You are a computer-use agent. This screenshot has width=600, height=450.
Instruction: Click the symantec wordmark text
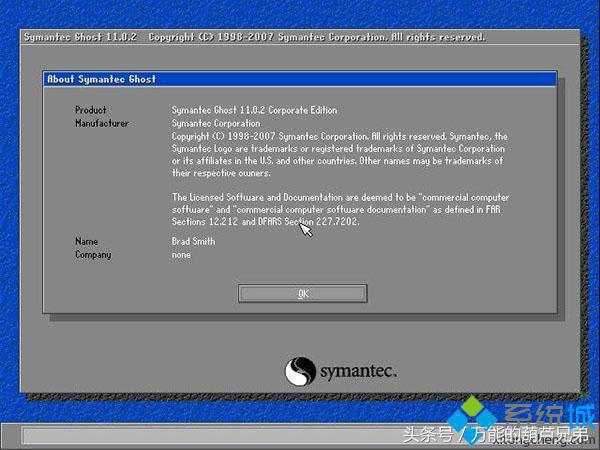(x=358, y=371)
